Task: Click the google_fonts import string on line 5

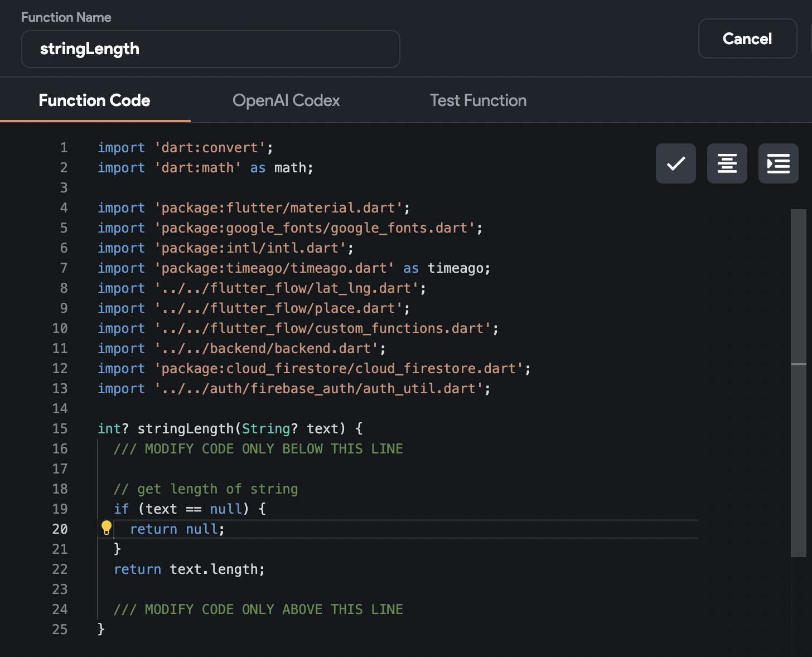Action: (x=315, y=228)
